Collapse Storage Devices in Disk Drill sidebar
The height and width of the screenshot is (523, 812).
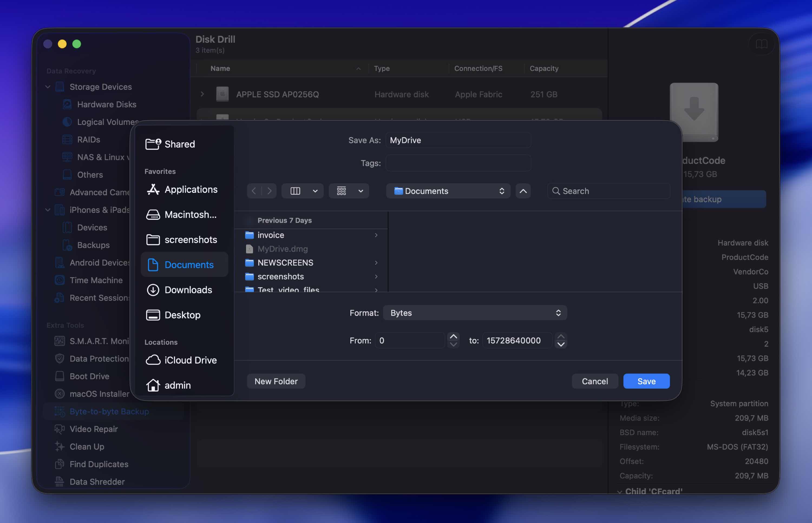(48, 87)
